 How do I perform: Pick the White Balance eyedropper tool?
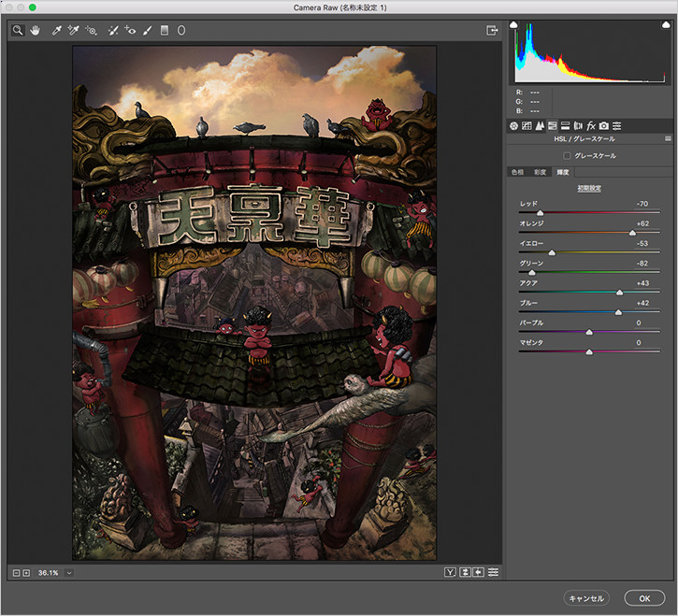[x=57, y=30]
